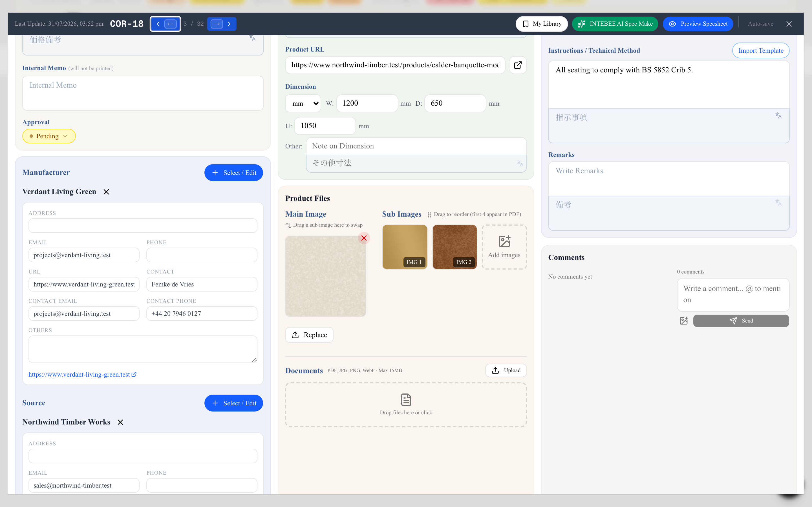Click Import Template button
Image resolution: width=812 pixels, height=507 pixels.
click(761, 51)
